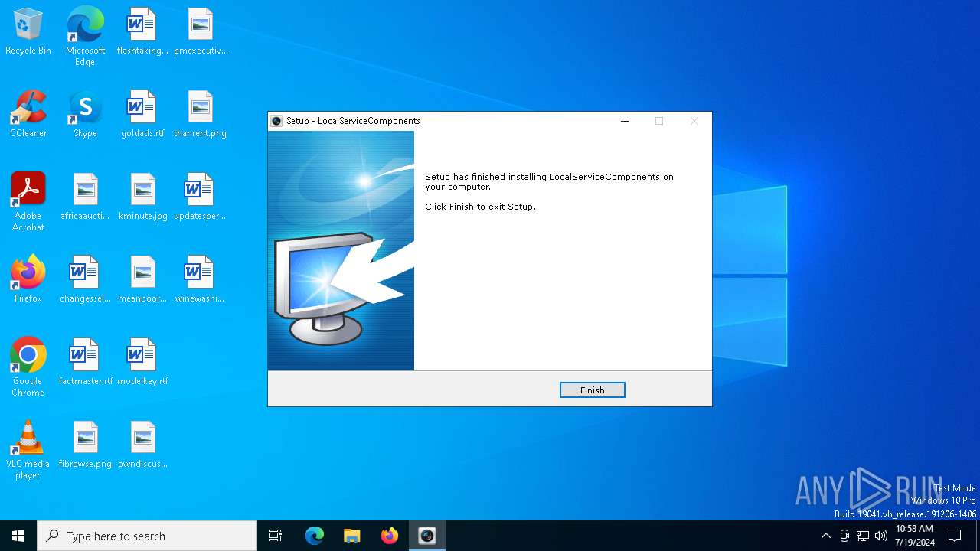Select the Microsoft Edge desktop shortcut
Screen dimensions: 980x551
point(85,37)
